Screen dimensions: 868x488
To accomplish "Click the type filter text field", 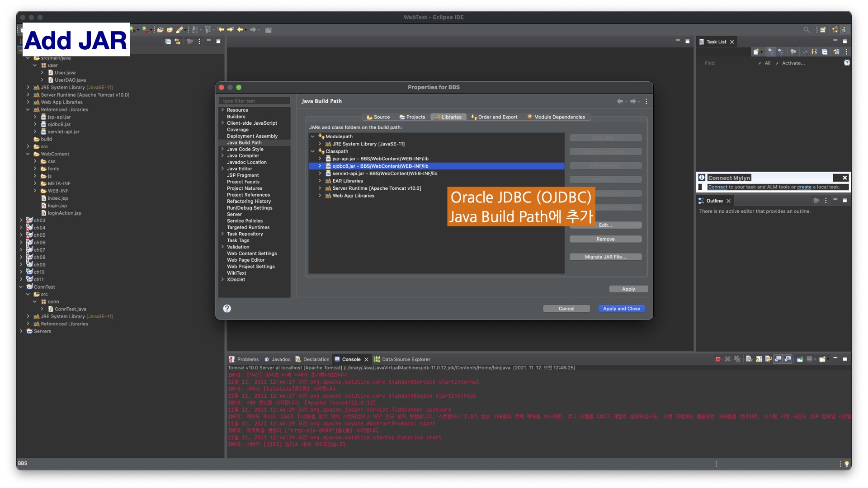I will tap(255, 101).
